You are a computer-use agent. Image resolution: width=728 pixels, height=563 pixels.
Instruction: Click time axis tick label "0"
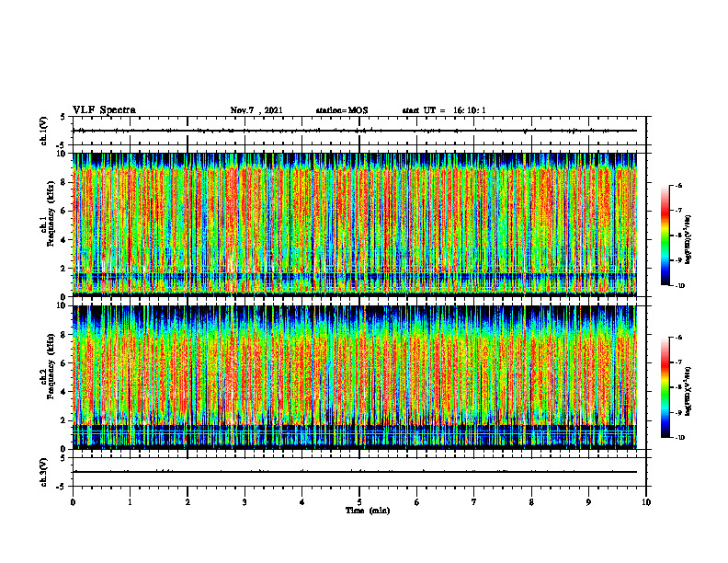coord(73,502)
